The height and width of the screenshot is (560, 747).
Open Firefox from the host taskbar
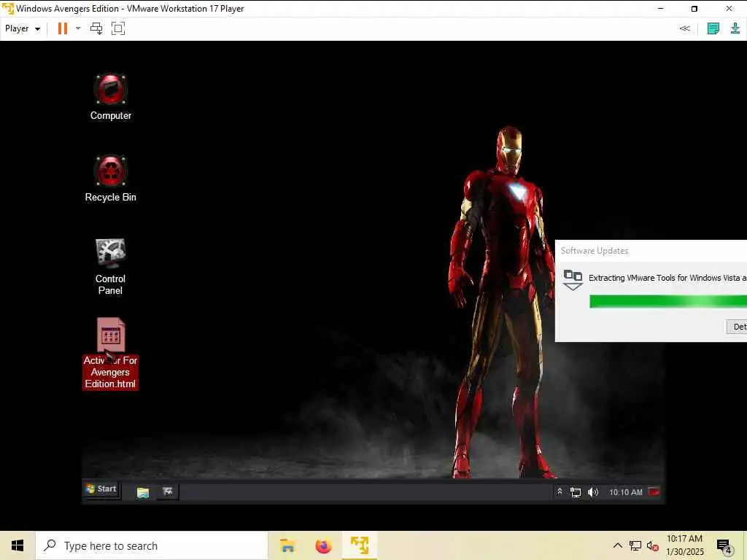point(323,545)
